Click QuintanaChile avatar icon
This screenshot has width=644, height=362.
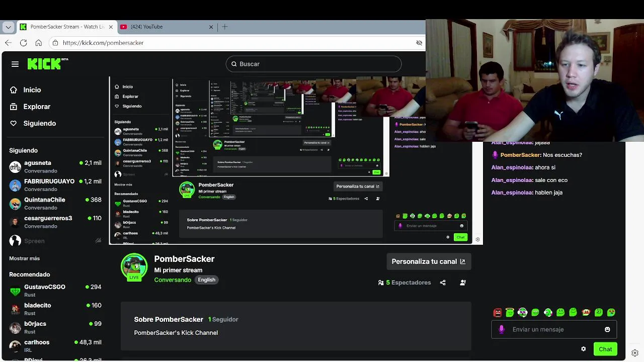[15, 204]
